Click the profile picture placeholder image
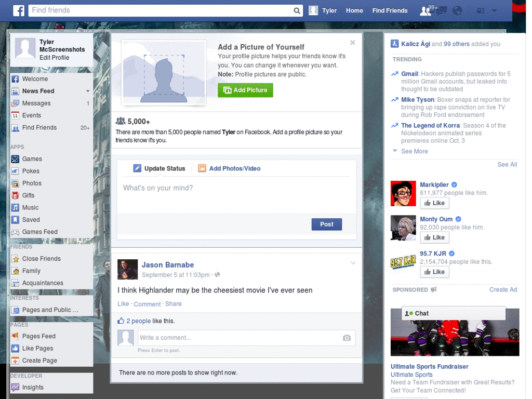The image size is (532, 399). point(164,72)
